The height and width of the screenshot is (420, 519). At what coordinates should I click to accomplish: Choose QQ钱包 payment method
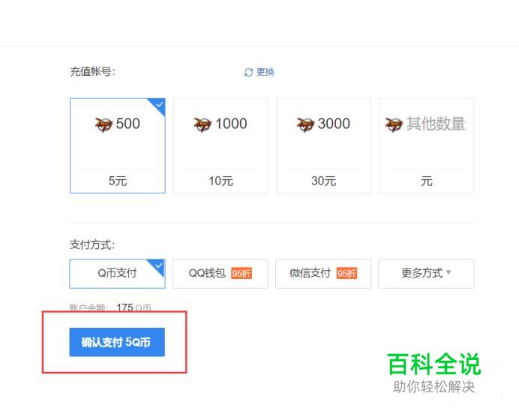point(220,274)
